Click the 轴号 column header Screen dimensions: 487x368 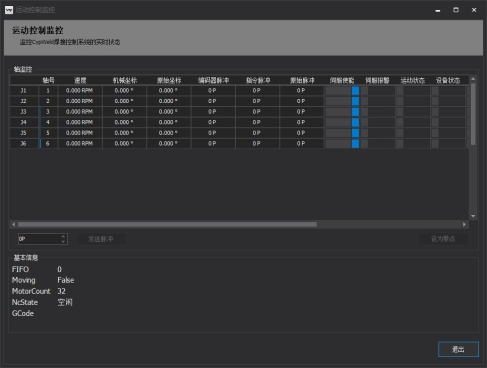point(48,80)
